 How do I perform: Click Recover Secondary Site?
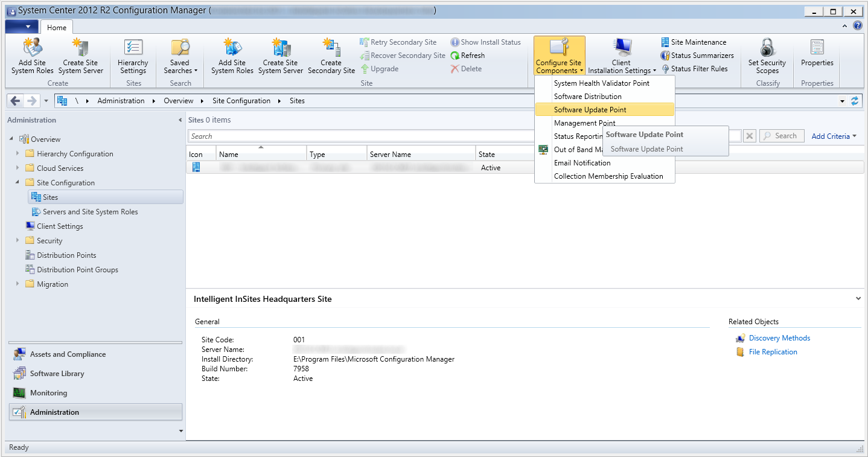pyautogui.click(x=403, y=56)
